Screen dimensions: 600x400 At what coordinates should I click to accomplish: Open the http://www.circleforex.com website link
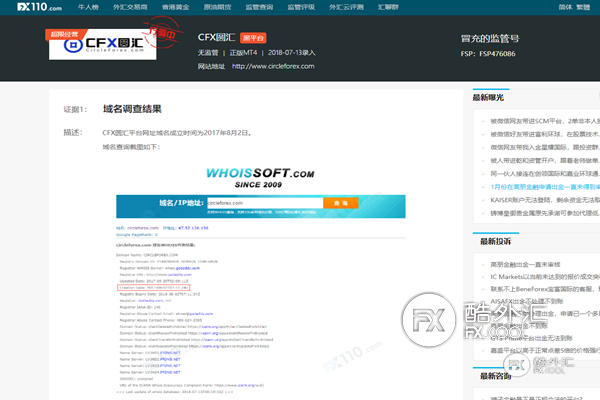click(x=273, y=66)
